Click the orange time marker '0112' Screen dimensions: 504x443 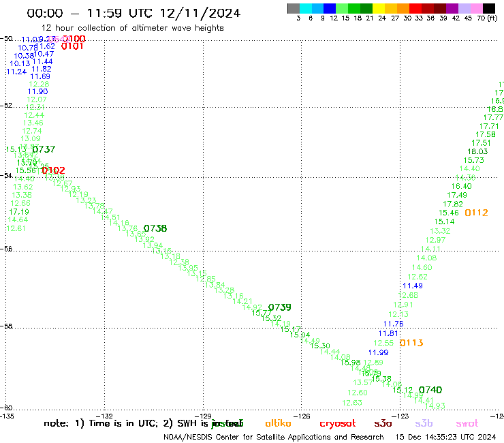point(476,213)
